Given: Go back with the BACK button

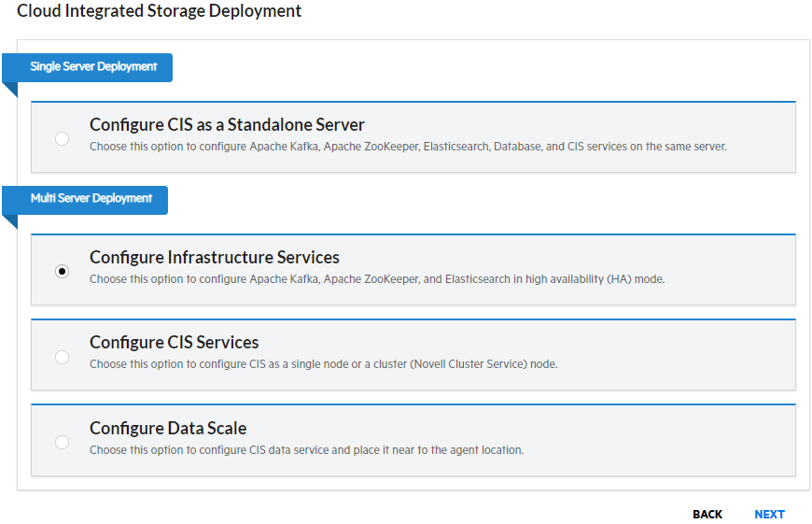Looking at the screenshot, I should (707, 515).
